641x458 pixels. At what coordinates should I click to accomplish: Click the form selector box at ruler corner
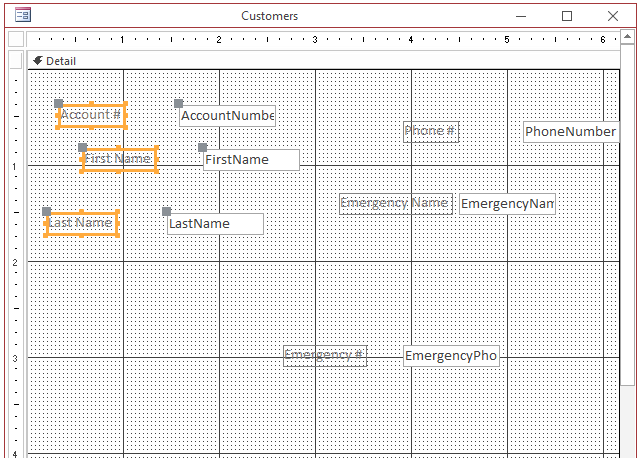[16, 39]
